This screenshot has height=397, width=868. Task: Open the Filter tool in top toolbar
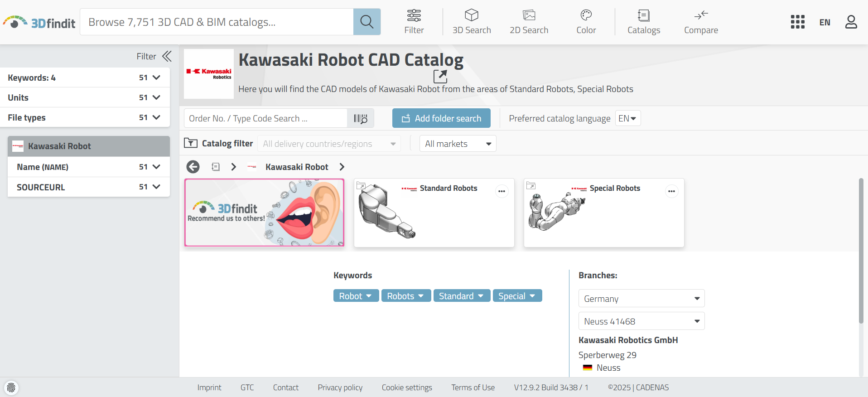[x=414, y=22]
